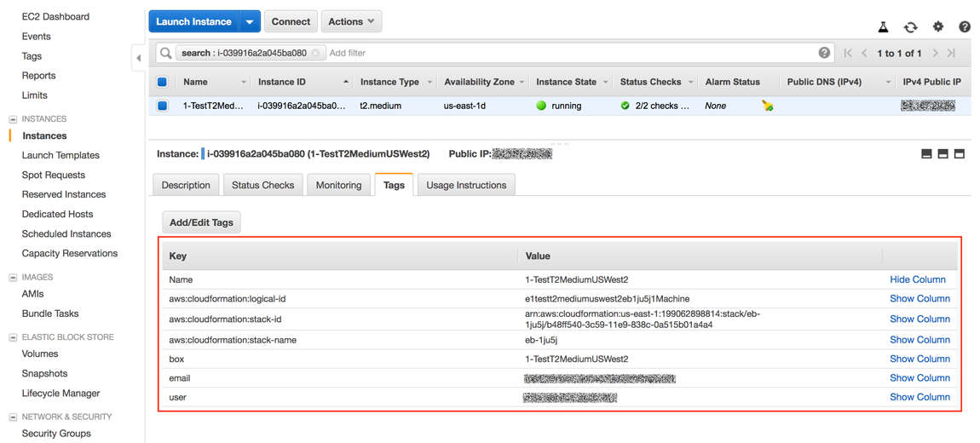Open Status Checks column dropdown
Image resolution: width=980 pixels, height=443 pixels.
pos(690,82)
